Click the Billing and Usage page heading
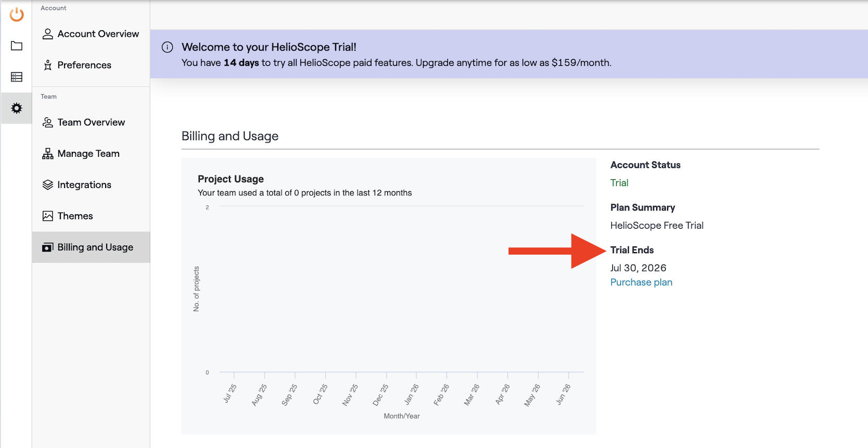 (x=230, y=136)
